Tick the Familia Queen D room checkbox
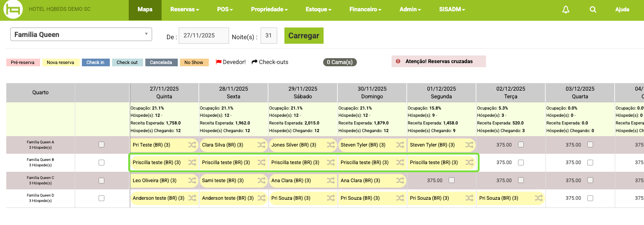Viewport: 644px width, 225px height. click(101, 198)
